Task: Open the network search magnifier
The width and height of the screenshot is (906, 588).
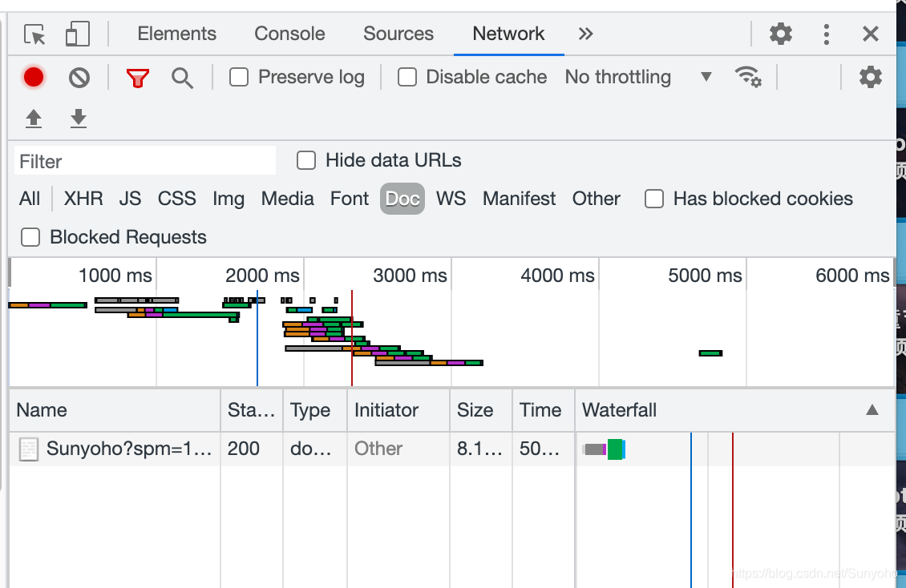Action: coord(182,78)
